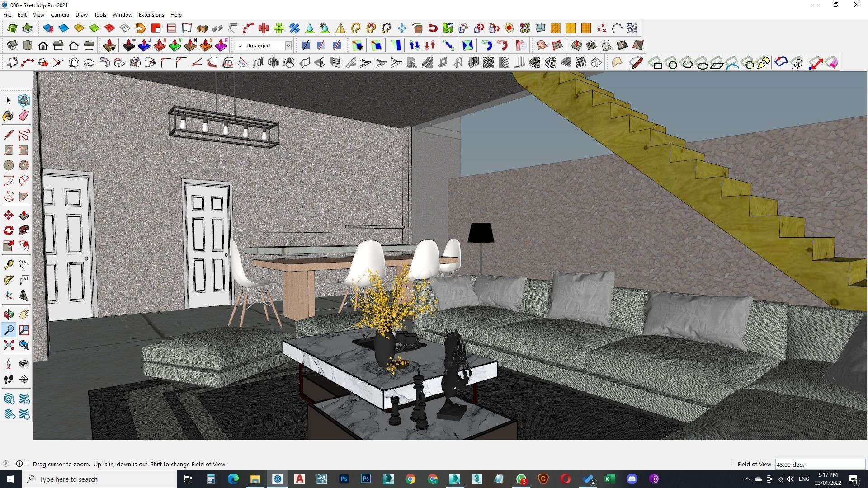Screen dimensions: 868x488
Task: Click the status bar info circle icon
Action: [x=19, y=464]
